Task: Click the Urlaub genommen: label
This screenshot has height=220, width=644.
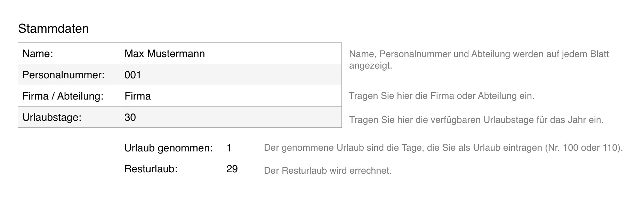Action: coord(168,148)
